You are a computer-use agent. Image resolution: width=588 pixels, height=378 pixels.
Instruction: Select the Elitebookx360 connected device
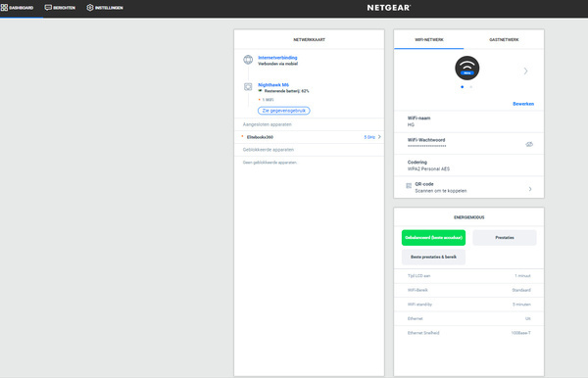click(x=310, y=137)
